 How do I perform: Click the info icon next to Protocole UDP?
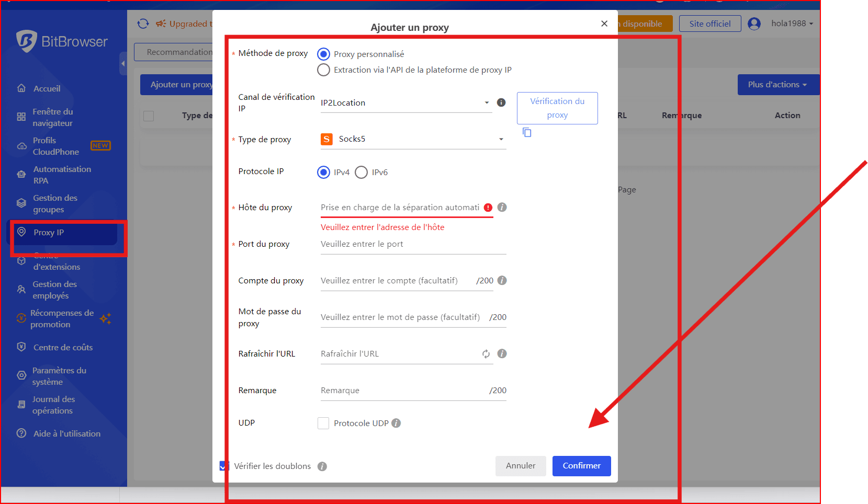point(396,423)
